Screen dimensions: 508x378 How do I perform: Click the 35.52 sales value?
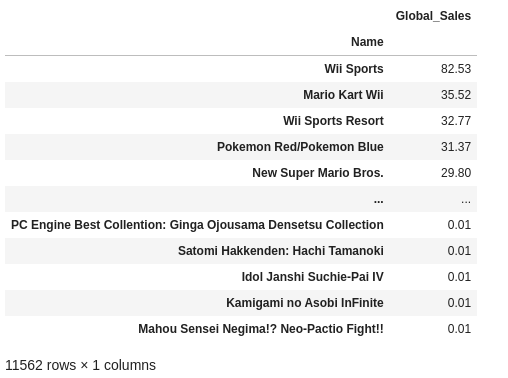coord(456,95)
